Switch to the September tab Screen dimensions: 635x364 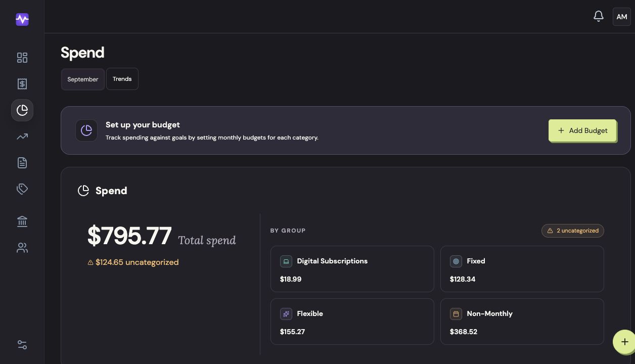pyautogui.click(x=83, y=79)
